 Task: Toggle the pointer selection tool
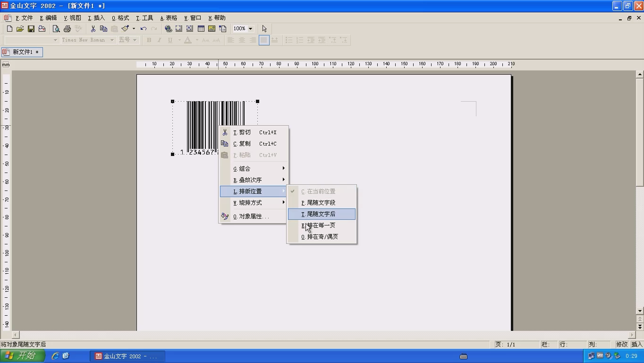coord(264,29)
